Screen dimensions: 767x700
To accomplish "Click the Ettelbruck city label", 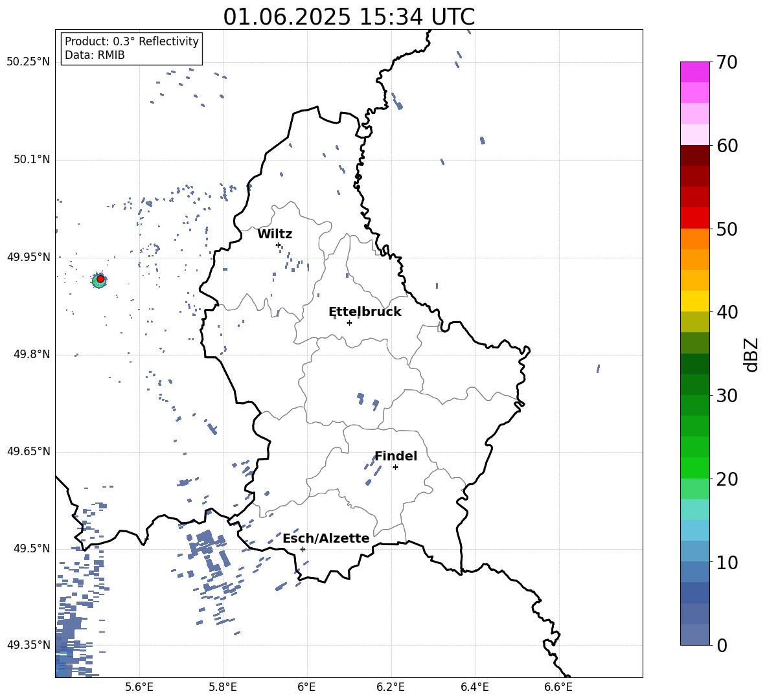I will pyautogui.click(x=365, y=312).
